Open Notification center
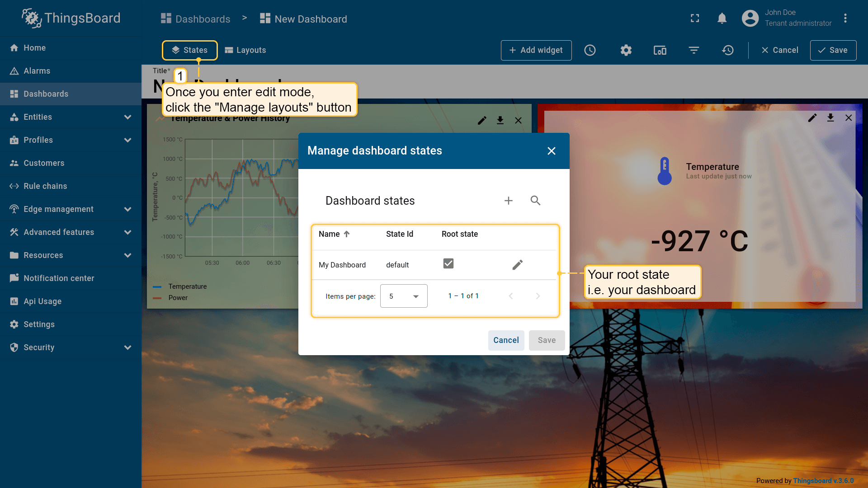 click(x=71, y=278)
